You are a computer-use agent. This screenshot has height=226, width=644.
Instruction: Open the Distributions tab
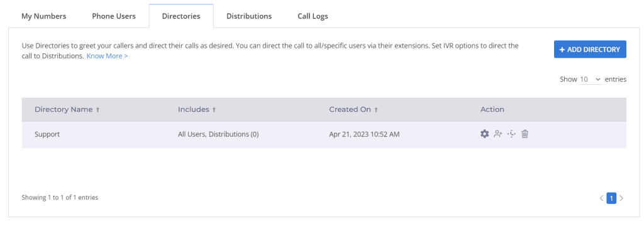pyautogui.click(x=249, y=16)
